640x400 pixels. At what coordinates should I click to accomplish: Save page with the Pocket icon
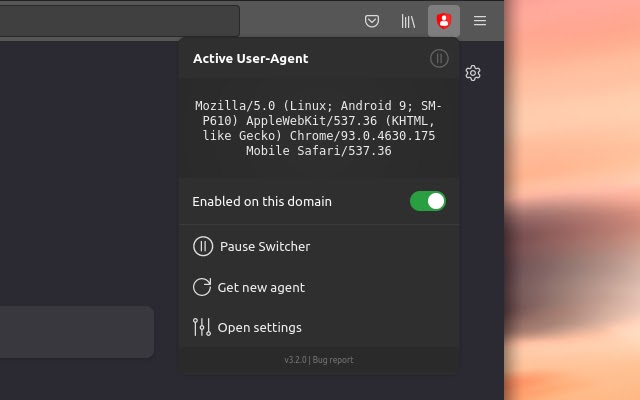[x=371, y=21]
